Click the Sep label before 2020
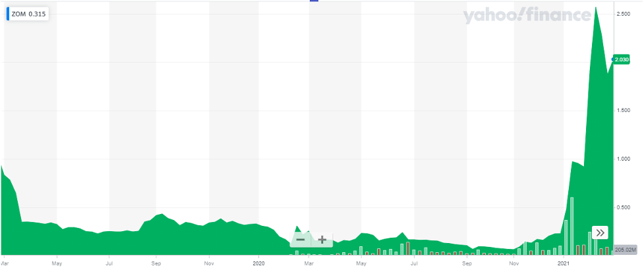This screenshot has height=270, width=644. (156, 263)
